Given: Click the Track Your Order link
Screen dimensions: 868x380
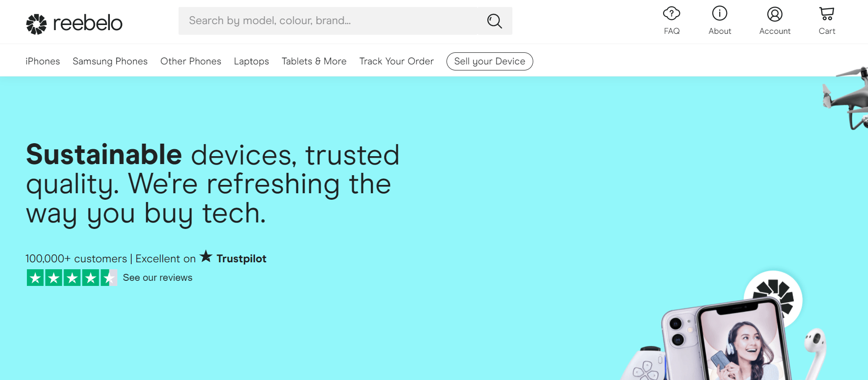Looking at the screenshot, I should pyautogui.click(x=396, y=61).
